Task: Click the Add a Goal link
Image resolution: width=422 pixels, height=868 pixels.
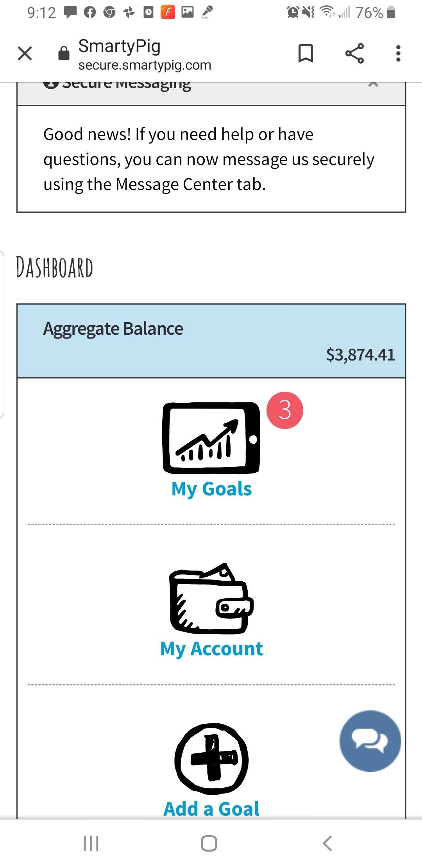Action: click(x=211, y=809)
